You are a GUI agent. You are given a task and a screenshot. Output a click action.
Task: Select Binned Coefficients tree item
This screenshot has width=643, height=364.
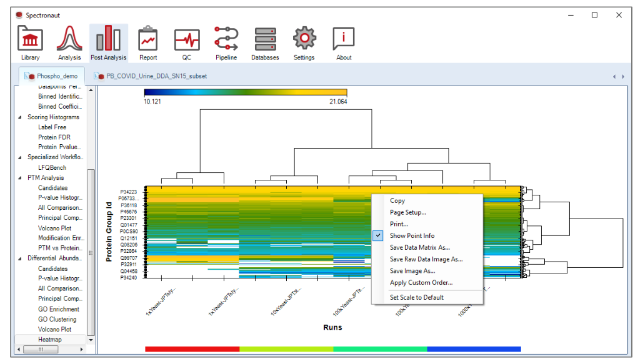coord(60,106)
